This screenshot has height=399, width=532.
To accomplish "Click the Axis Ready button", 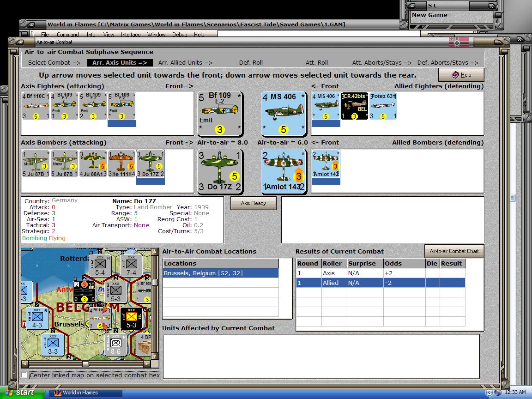I will coord(254,203).
